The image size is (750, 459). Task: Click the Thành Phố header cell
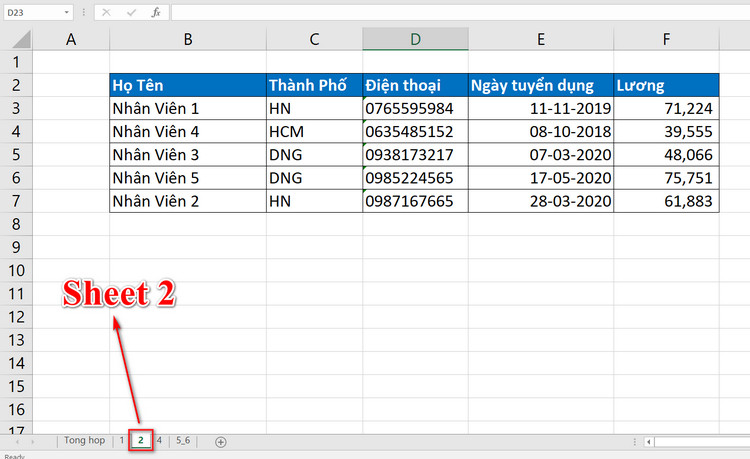314,85
